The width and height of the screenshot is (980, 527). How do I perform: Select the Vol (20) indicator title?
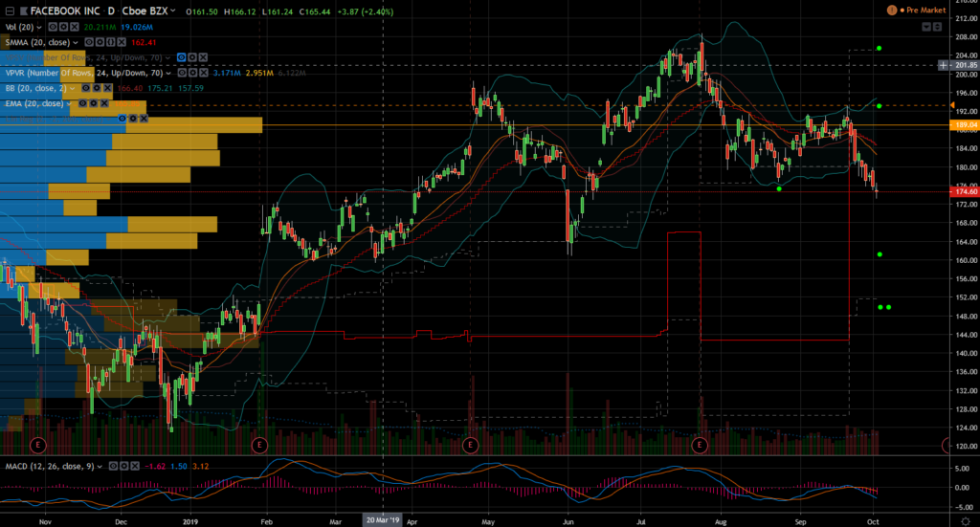[x=19, y=27]
